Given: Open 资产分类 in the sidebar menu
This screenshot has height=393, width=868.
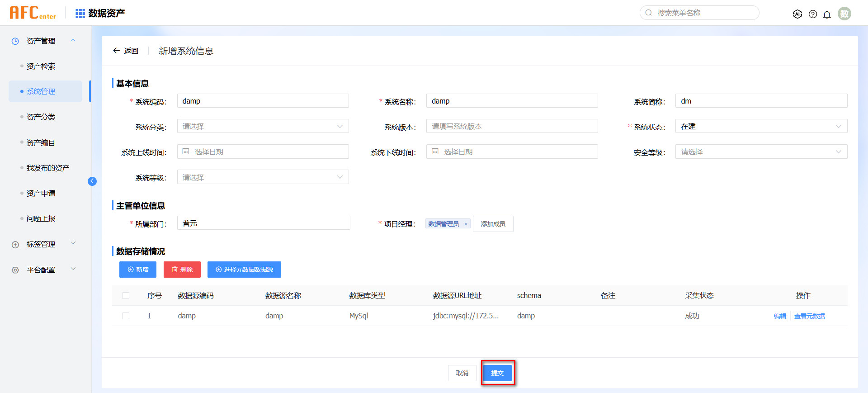Looking at the screenshot, I should pyautogui.click(x=41, y=117).
